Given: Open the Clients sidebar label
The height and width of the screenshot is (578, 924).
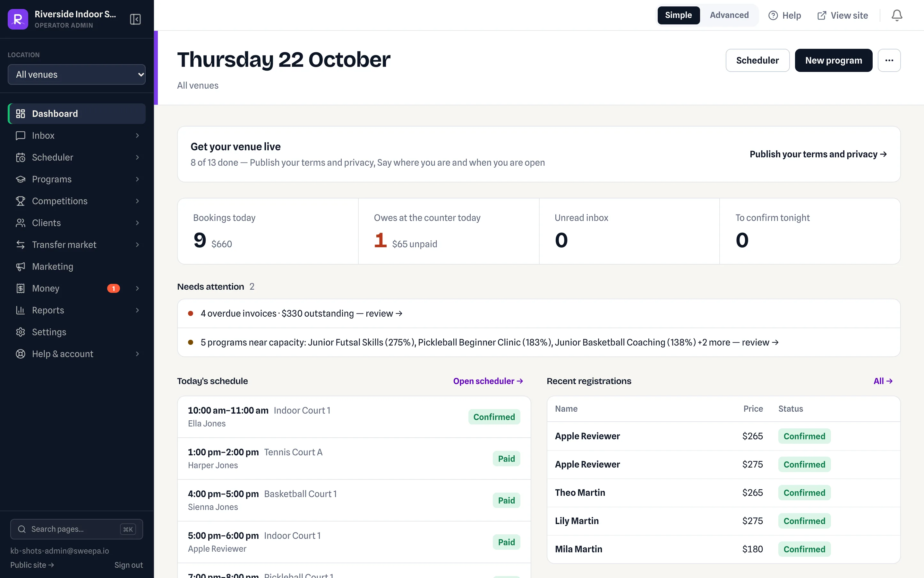Looking at the screenshot, I should click(x=46, y=223).
